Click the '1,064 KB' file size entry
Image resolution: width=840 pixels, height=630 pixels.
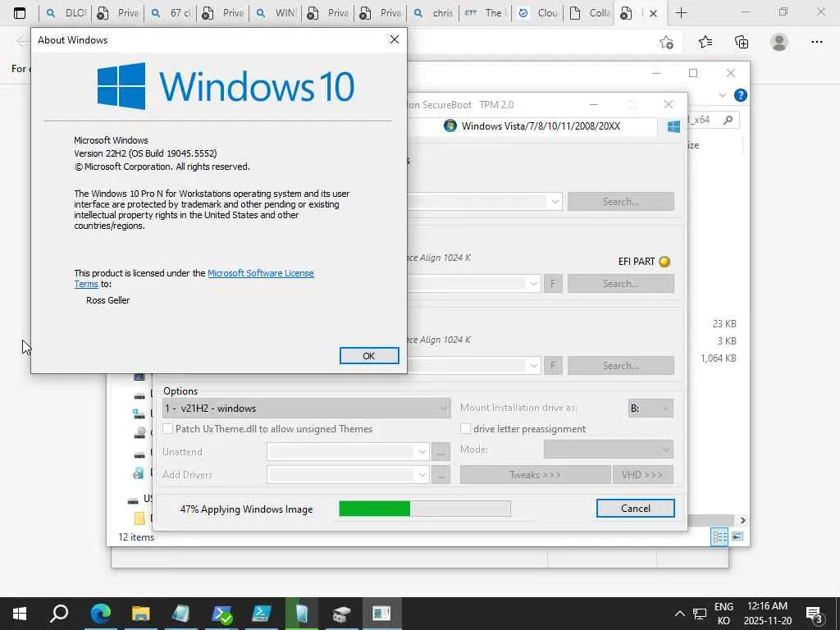719,358
